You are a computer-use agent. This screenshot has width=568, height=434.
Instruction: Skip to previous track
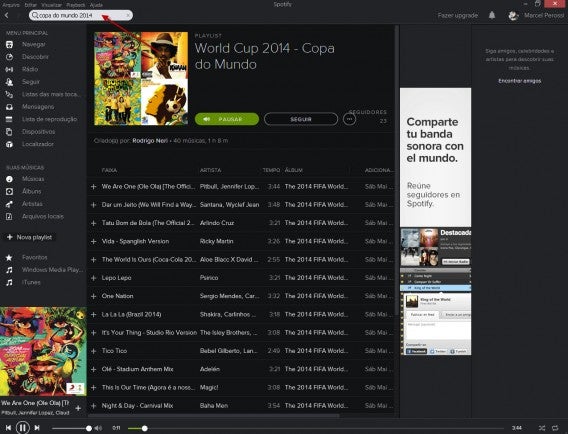point(8,428)
